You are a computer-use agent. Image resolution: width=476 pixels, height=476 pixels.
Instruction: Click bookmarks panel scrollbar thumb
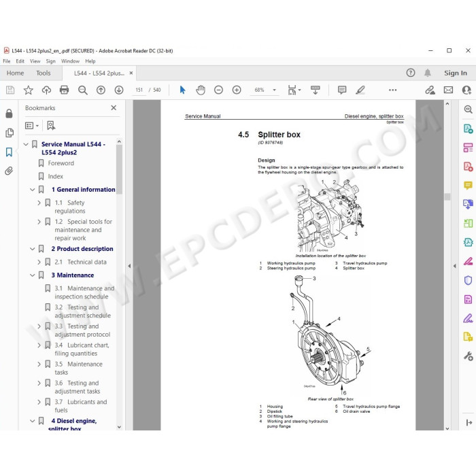119,170
